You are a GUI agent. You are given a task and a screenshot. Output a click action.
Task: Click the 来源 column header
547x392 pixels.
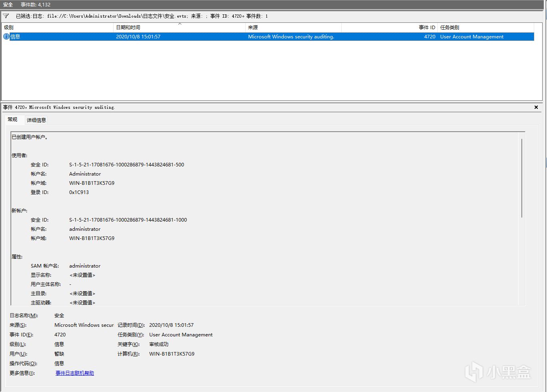[x=294, y=27]
